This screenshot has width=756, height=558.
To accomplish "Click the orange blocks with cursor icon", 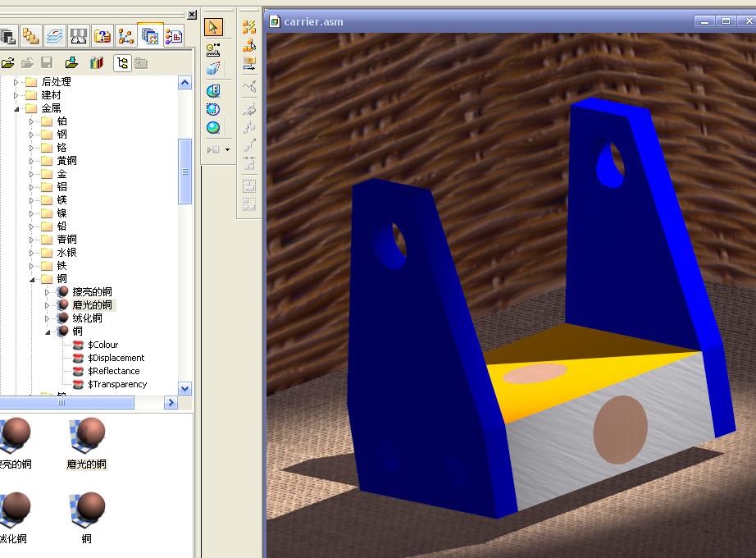I will [x=248, y=45].
